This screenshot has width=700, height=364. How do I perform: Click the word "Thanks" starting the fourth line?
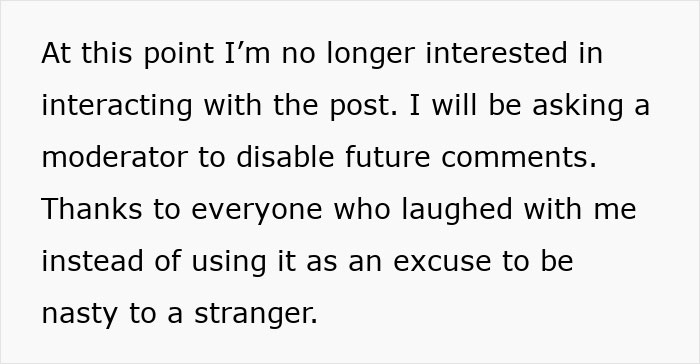click(x=92, y=209)
